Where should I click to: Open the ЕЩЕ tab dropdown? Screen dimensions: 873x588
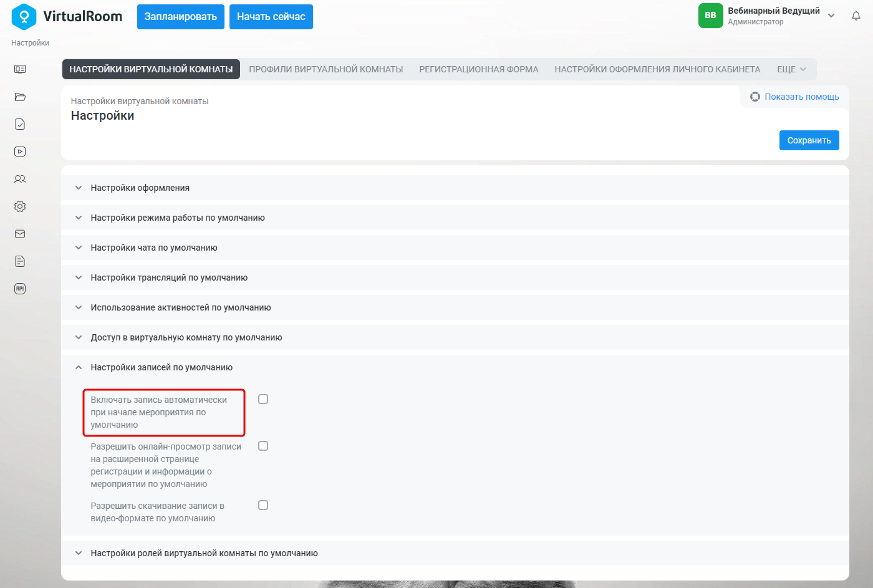pos(791,69)
